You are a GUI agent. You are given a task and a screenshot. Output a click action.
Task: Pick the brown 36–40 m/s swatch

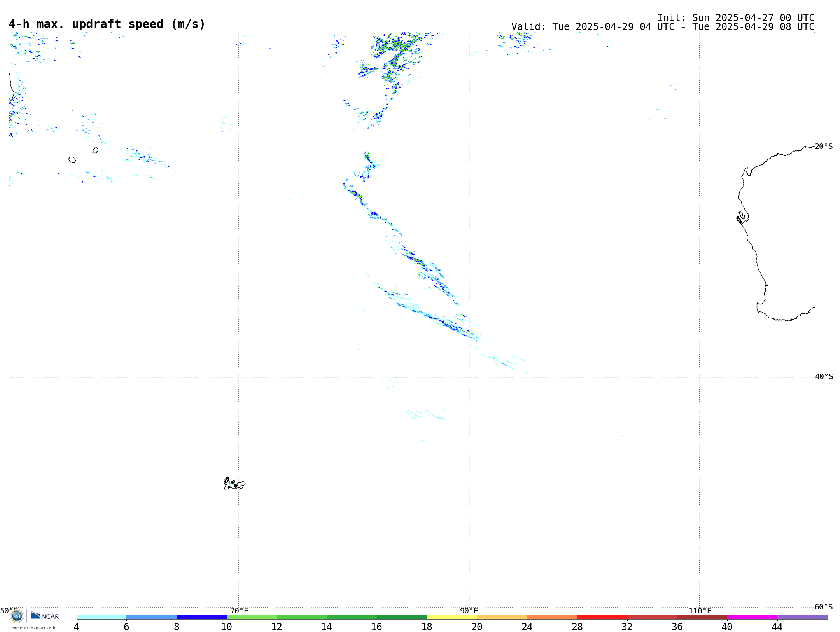pos(702,617)
